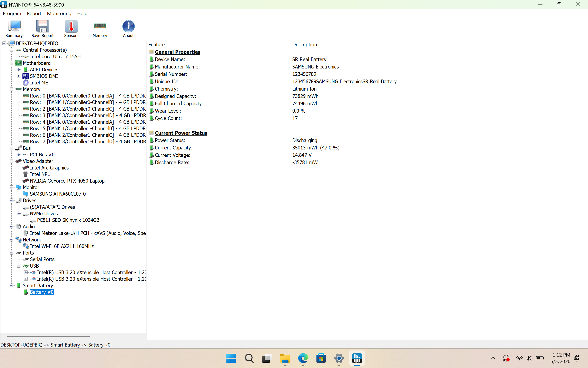The image size is (588, 368).
Task: Click the Feature column header
Action: (x=219, y=45)
